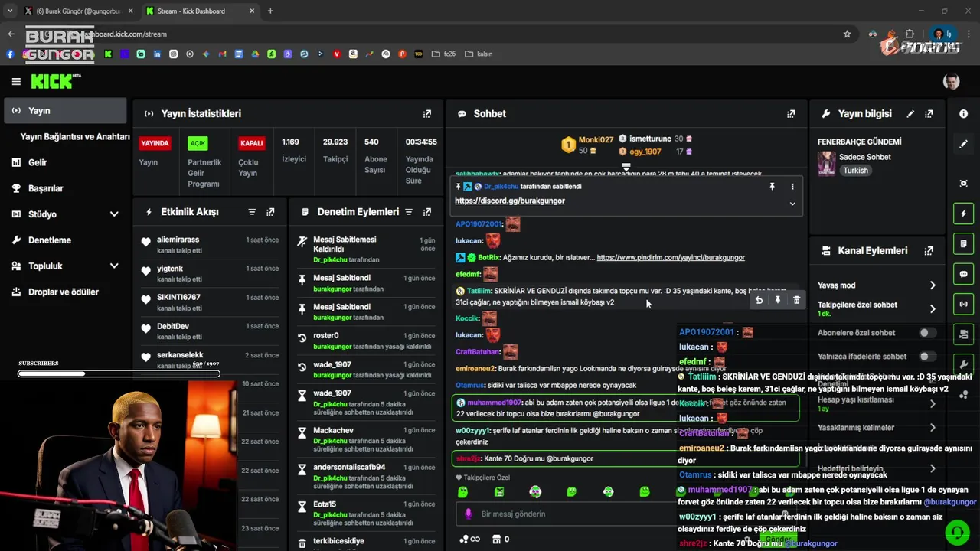Click the document icon in right sidebar
Image resolution: width=980 pixels, height=551 pixels.
[963, 243]
